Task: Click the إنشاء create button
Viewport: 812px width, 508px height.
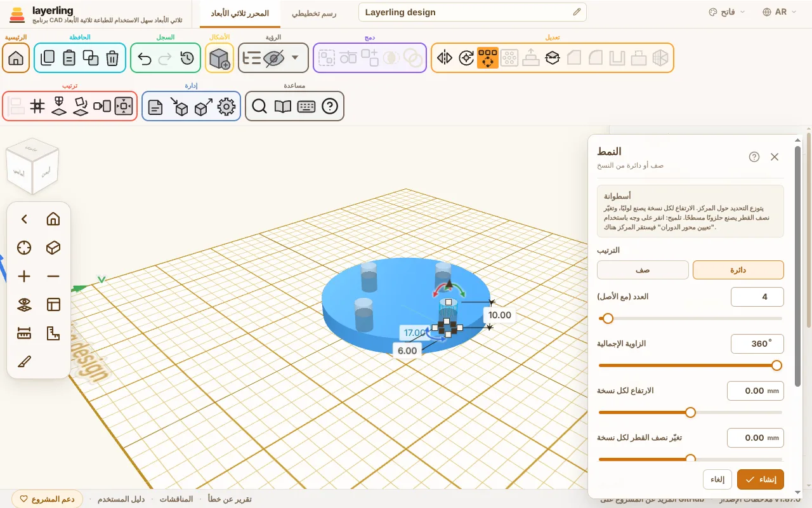Action: pyautogui.click(x=761, y=479)
